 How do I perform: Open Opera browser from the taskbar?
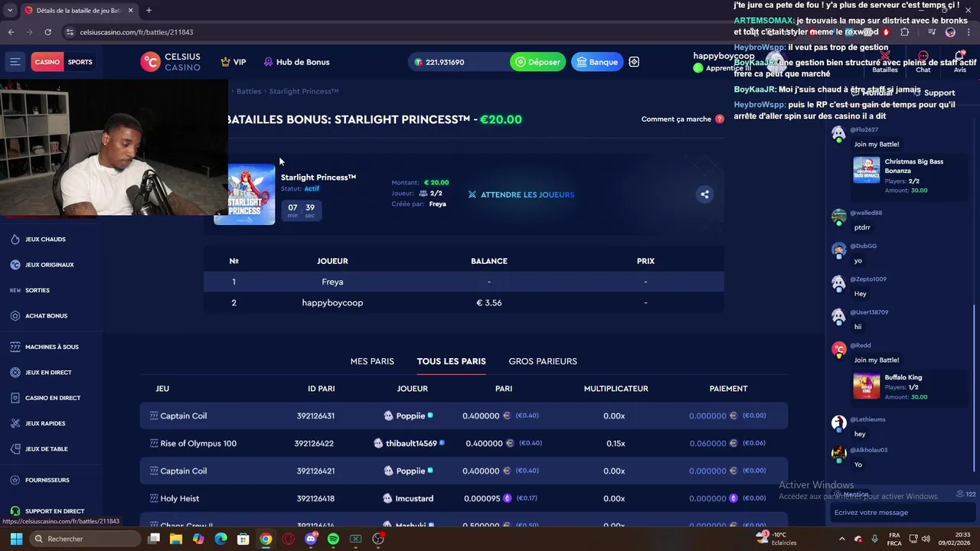click(x=289, y=539)
